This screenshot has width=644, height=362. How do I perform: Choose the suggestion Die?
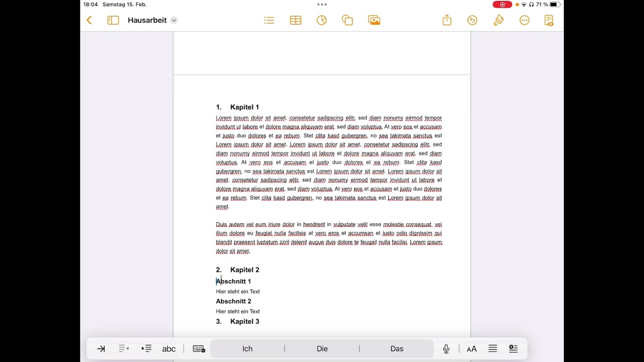[322, 348]
